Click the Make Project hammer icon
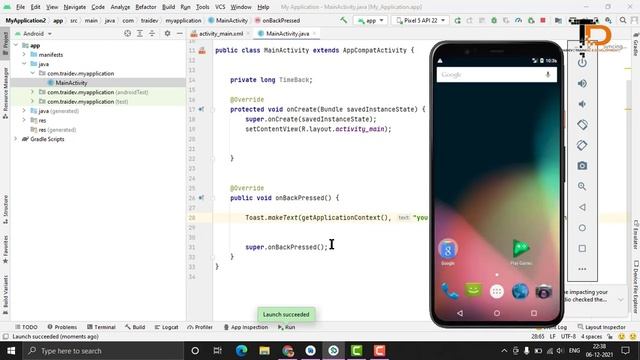This screenshot has height=360, width=640. 344,20
